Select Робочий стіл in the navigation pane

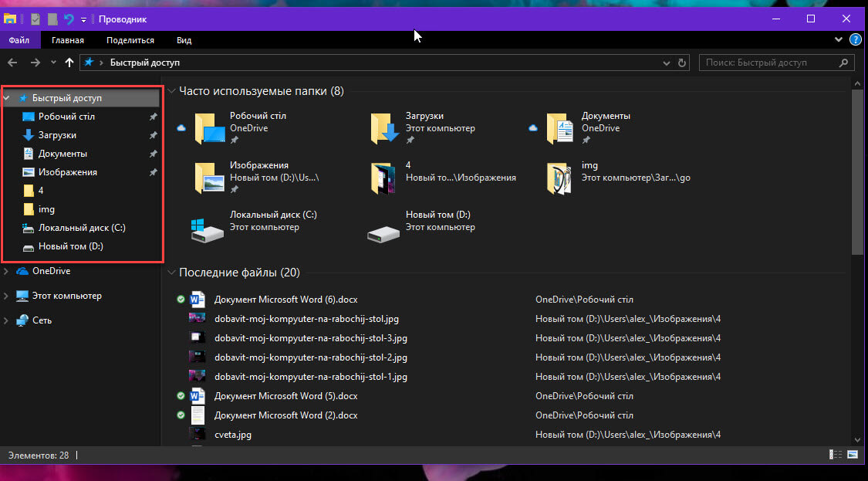click(x=66, y=117)
